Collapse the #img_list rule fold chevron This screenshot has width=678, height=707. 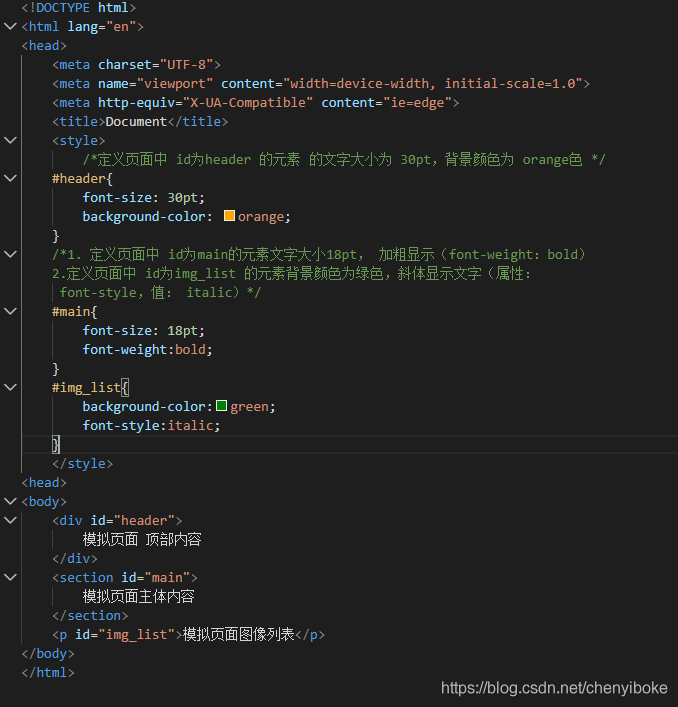point(10,387)
